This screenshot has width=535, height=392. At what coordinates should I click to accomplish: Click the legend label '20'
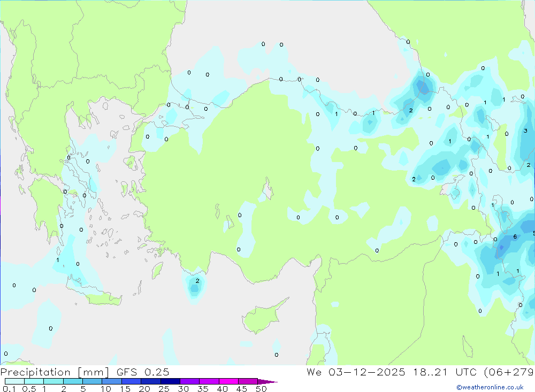click(x=144, y=389)
